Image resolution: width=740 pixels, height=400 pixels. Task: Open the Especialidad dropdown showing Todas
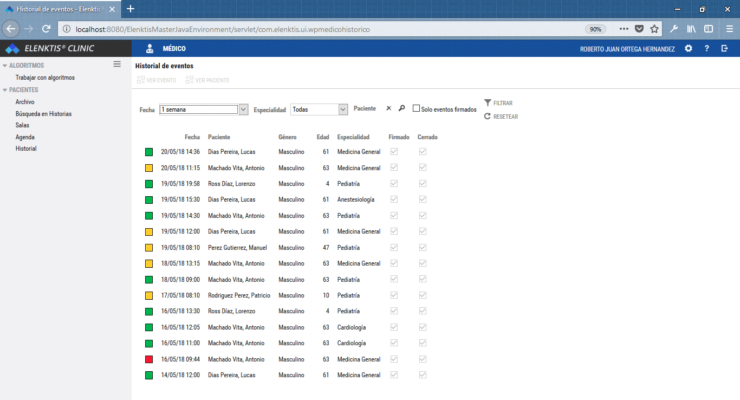pos(320,109)
